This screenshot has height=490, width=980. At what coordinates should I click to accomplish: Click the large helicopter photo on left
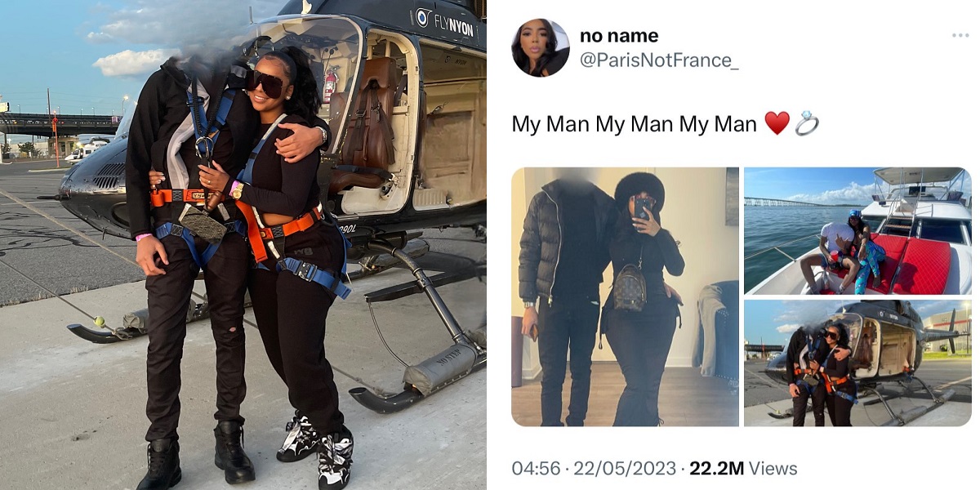(x=243, y=245)
